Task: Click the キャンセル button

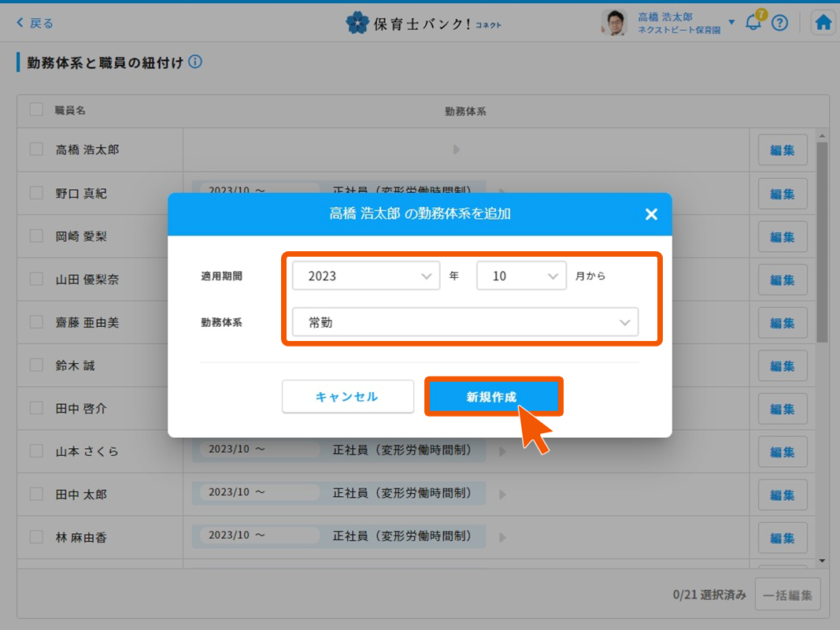Action: (x=347, y=397)
